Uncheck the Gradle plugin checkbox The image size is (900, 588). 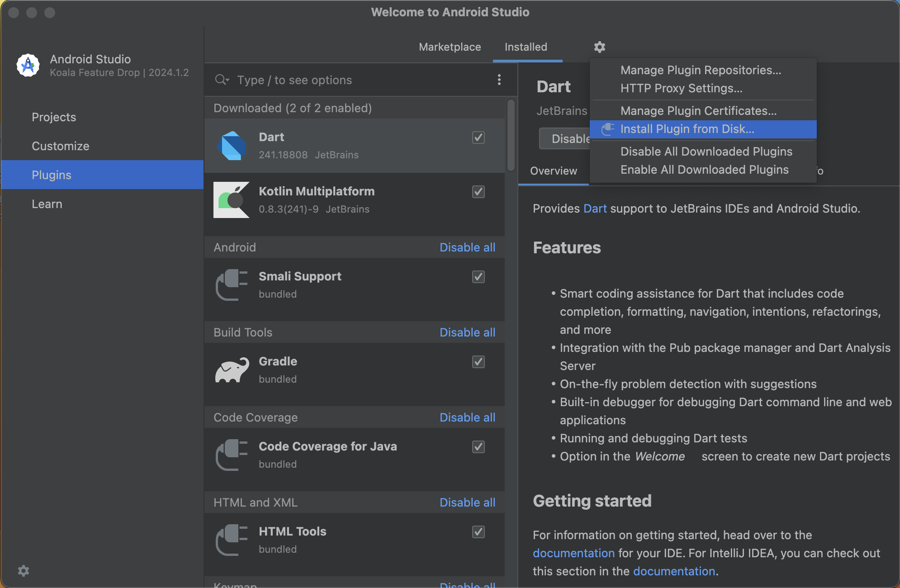coord(478,362)
